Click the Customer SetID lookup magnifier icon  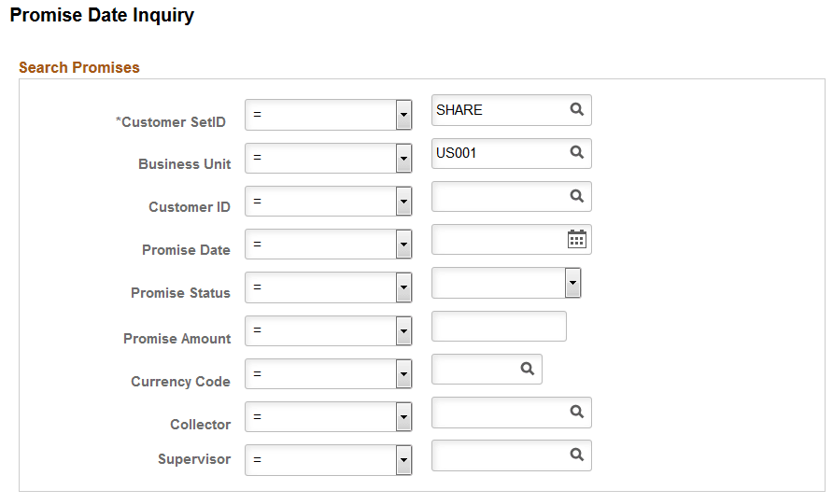coord(576,110)
